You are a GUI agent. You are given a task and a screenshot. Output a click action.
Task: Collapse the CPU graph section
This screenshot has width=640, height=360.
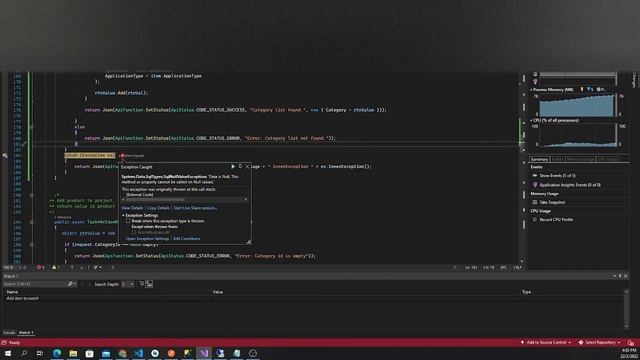click(x=531, y=121)
